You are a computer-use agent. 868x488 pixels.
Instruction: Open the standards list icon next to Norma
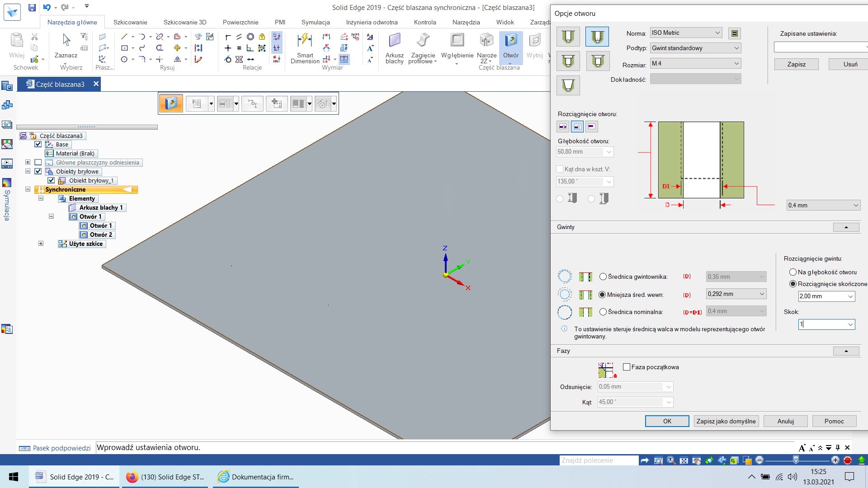735,33
